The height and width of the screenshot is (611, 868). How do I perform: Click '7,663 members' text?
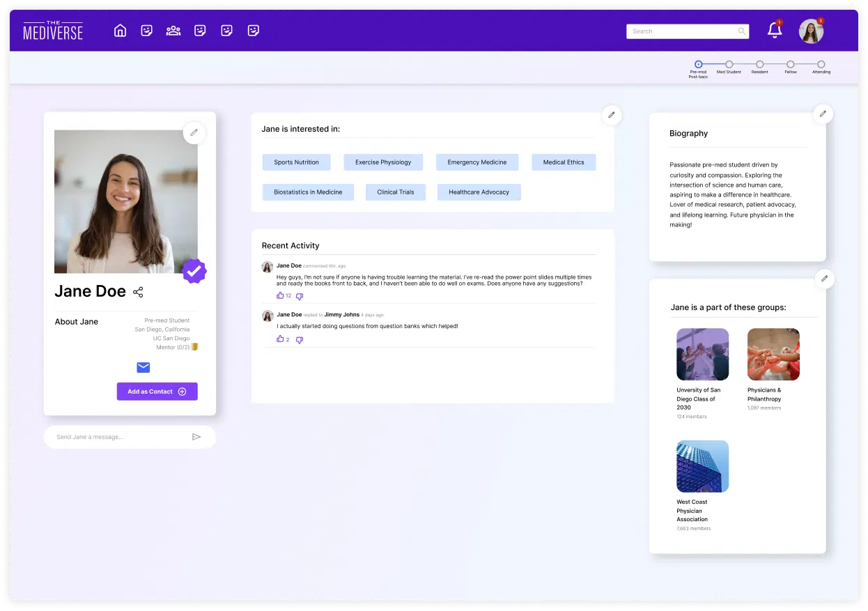[694, 529]
